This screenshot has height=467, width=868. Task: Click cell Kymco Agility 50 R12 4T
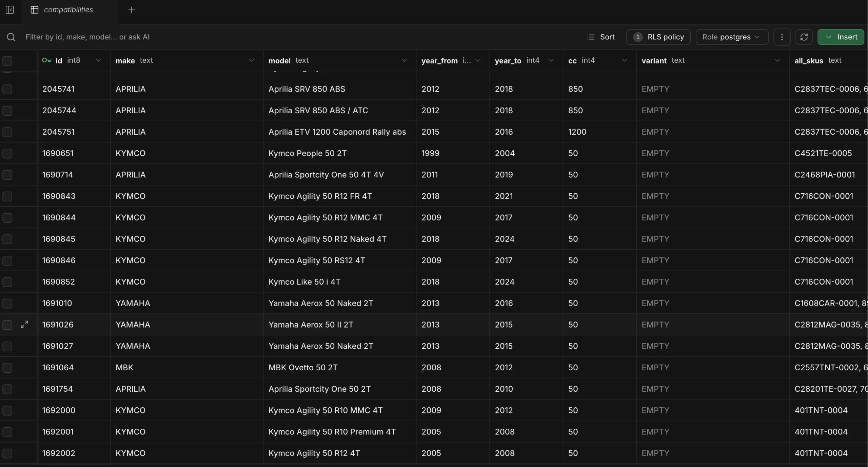coord(340,453)
